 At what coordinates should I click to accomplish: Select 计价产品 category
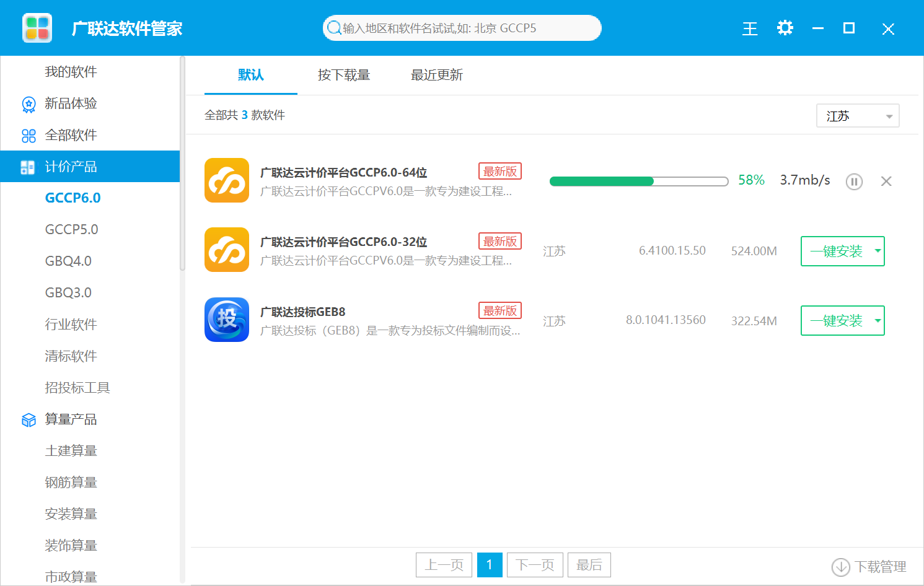[x=90, y=167]
